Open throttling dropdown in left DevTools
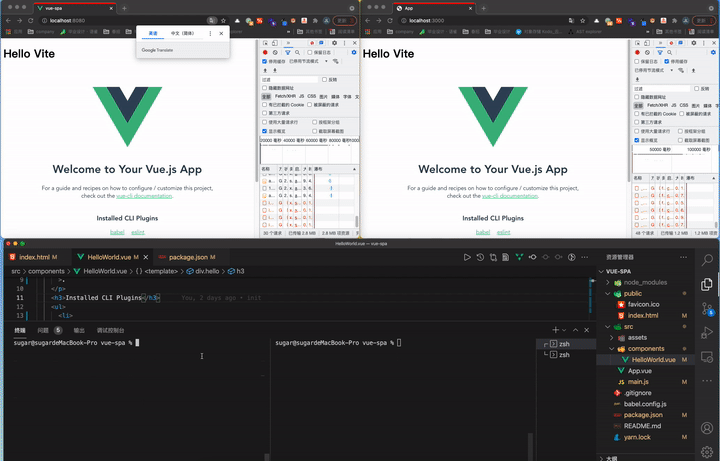720x461 pixels. (x=309, y=62)
